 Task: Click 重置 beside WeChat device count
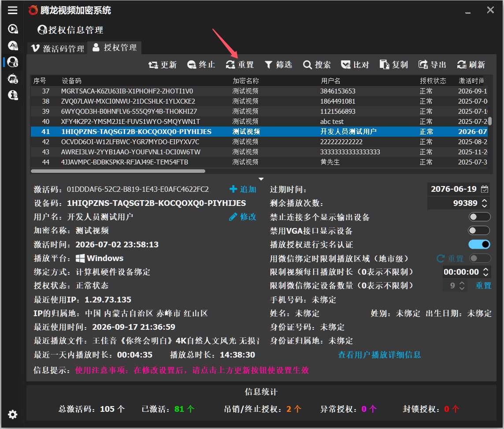coord(483,286)
